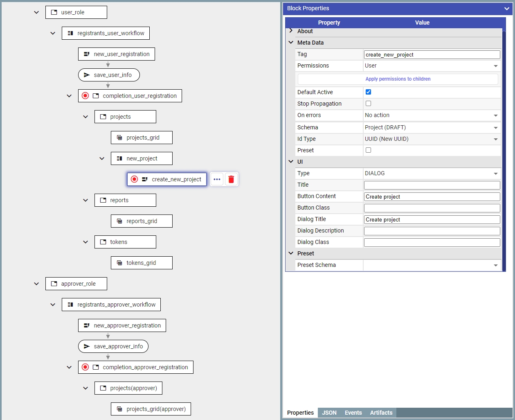Collapse the approver_role tree node
The image size is (515, 420).
pos(36,284)
